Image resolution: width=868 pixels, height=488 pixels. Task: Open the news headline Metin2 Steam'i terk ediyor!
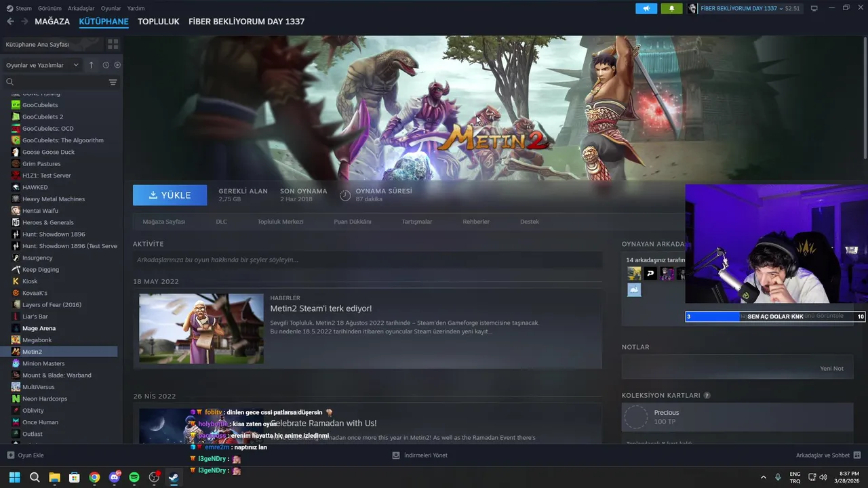(321, 308)
